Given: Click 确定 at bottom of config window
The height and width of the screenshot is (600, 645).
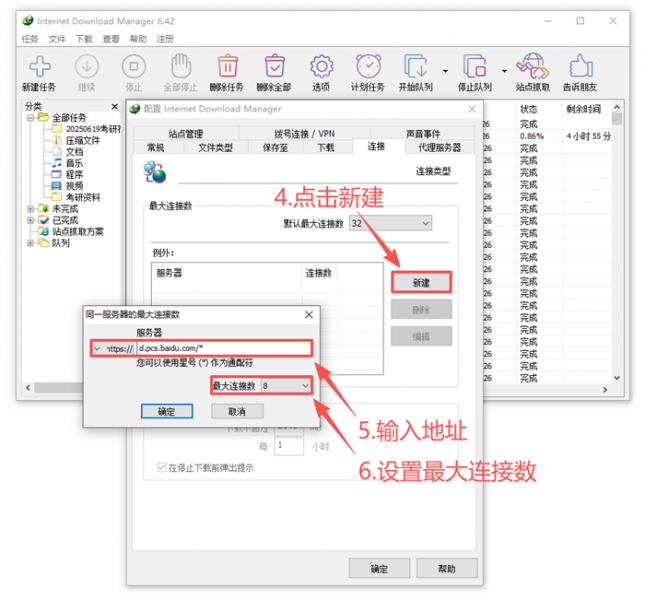Looking at the screenshot, I should click(379, 568).
